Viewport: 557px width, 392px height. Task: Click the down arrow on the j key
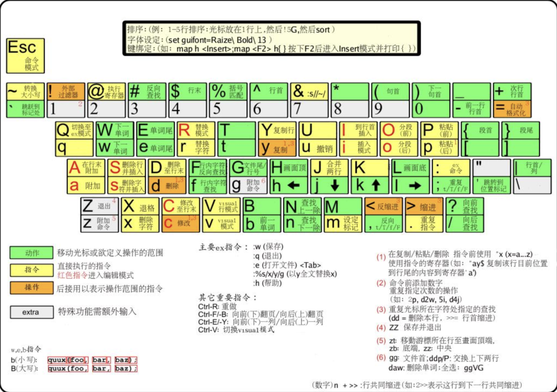[334, 185]
